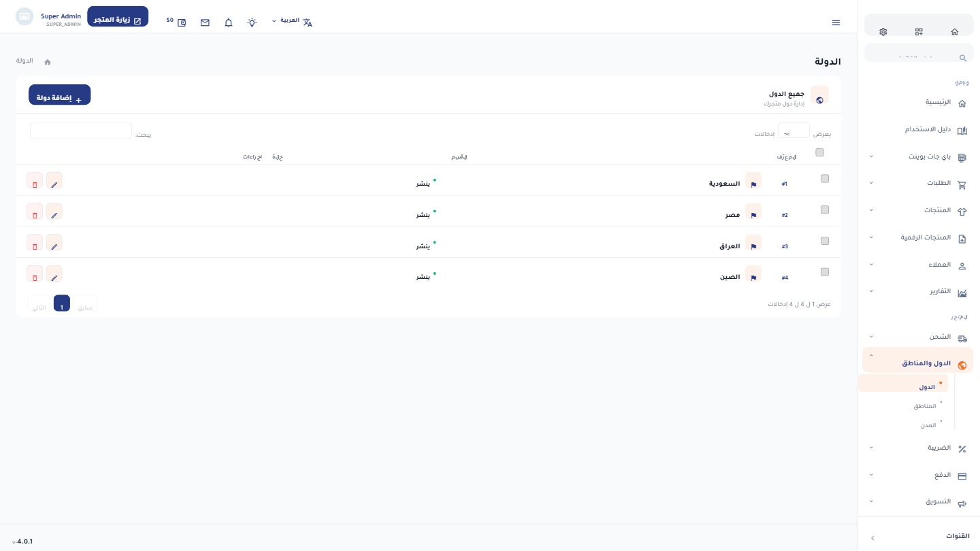Select the checkbox for row #4
The width and height of the screenshot is (980, 551).
coord(825,272)
